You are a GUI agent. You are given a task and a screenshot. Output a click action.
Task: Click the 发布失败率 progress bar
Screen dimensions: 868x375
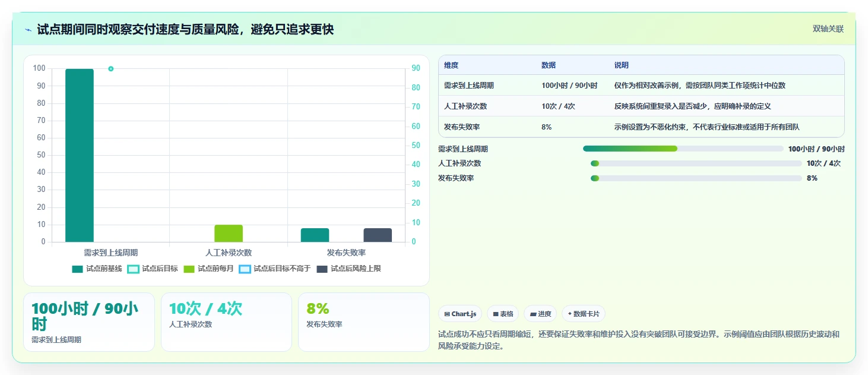pyautogui.click(x=696, y=178)
